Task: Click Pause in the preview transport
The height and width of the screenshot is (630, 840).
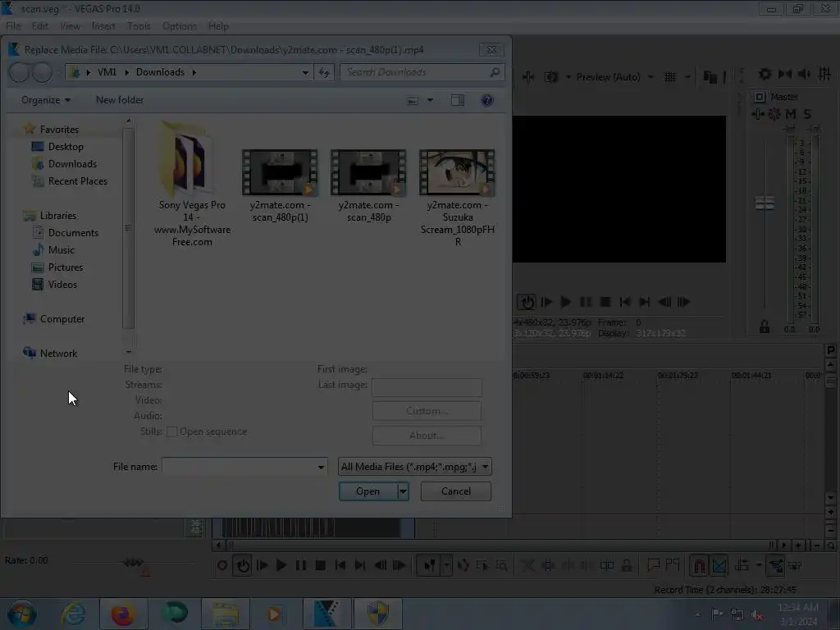Action: point(586,302)
